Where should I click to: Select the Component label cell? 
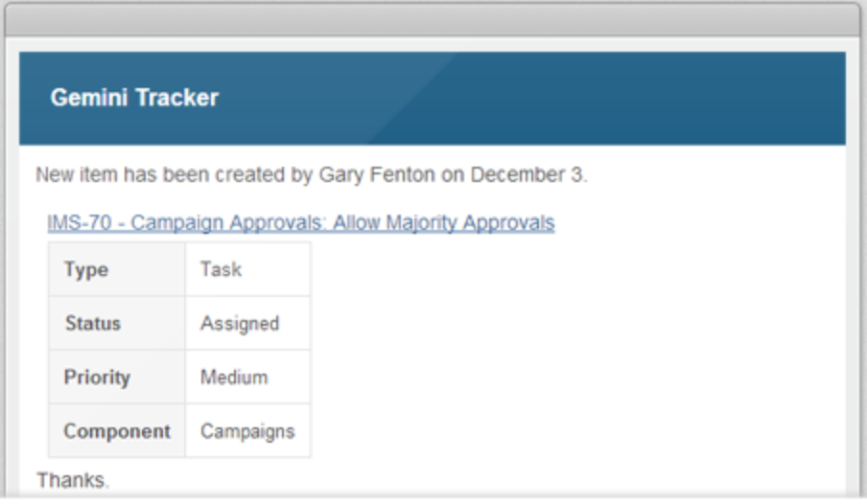pyautogui.click(x=117, y=430)
